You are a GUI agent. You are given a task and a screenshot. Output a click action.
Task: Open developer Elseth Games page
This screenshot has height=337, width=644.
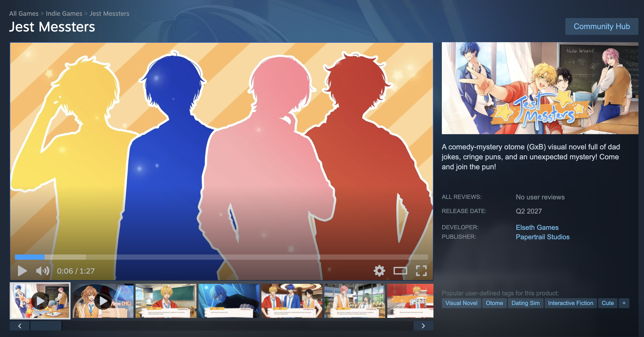click(537, 227)
